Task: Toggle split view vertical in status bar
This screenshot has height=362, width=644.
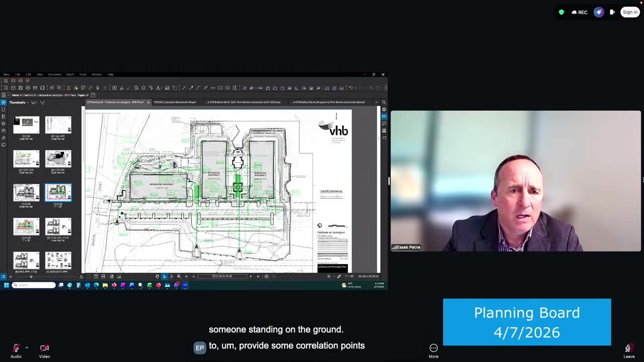Action: click(x=96, y=277)
